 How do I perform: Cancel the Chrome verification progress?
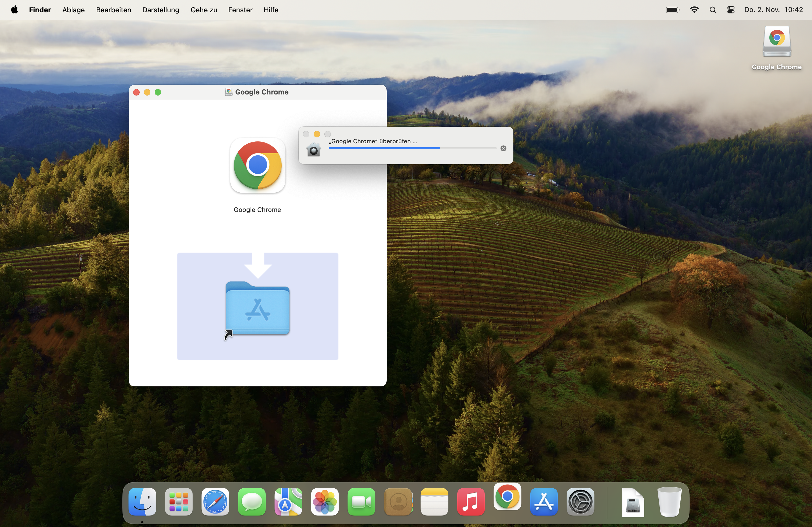click(x=503, y=148)
